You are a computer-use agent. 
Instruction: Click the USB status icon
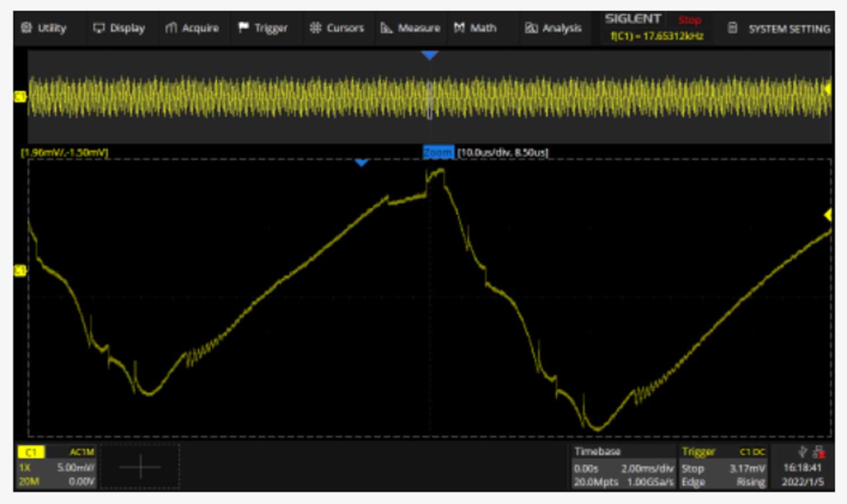802,451
